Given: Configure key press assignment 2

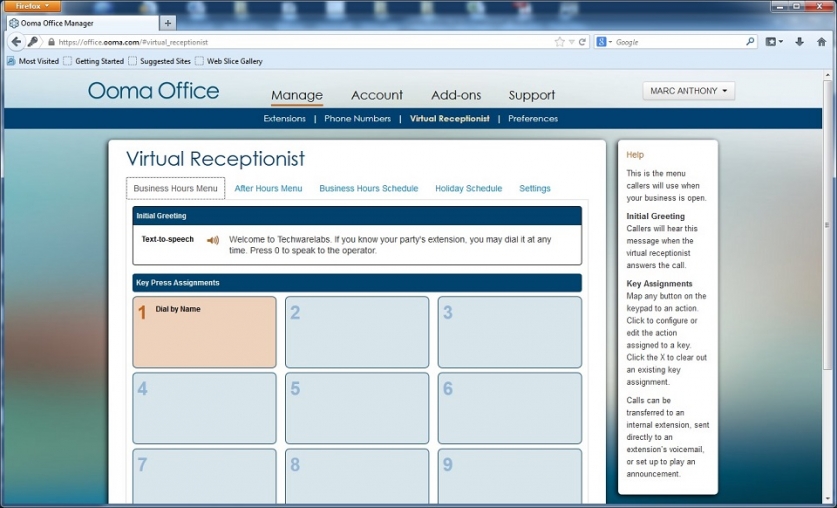Looking at the screenshot, I should (x=357, y=332).
